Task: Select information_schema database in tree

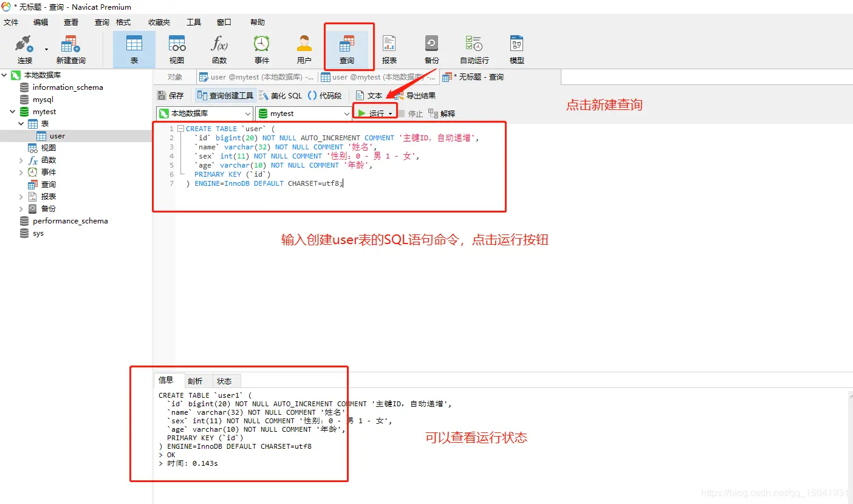Action: 67,87
